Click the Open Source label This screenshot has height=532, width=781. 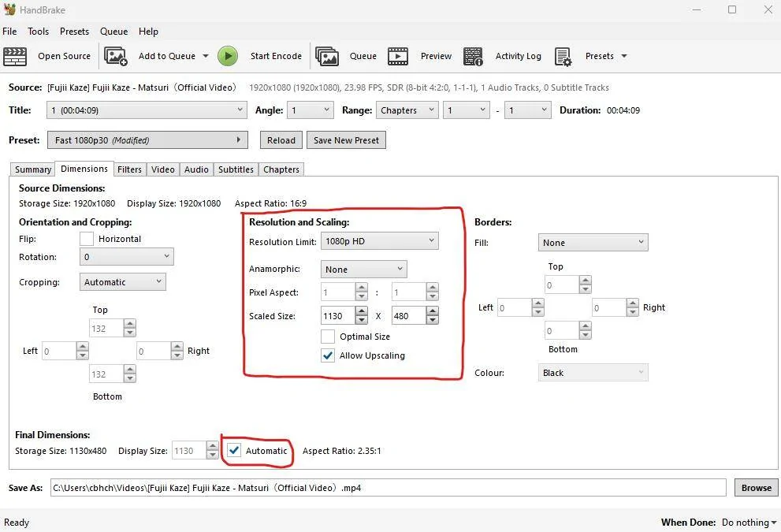coord(65,56)
